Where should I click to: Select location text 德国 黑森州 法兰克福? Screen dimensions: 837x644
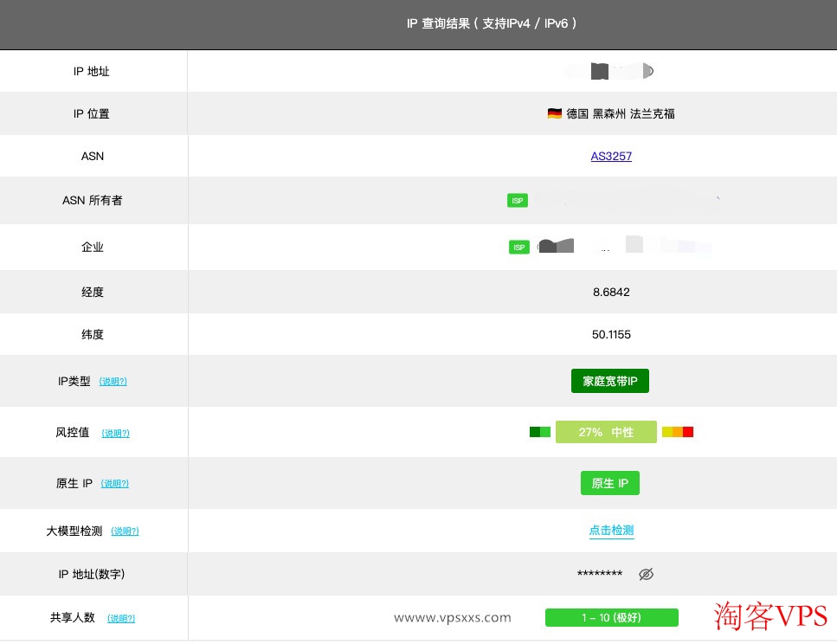click(621, 113)
